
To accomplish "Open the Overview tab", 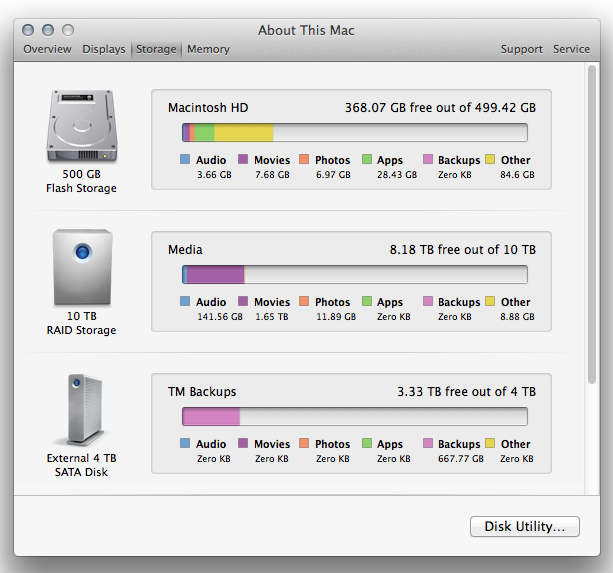I will [x=47, y=49].
